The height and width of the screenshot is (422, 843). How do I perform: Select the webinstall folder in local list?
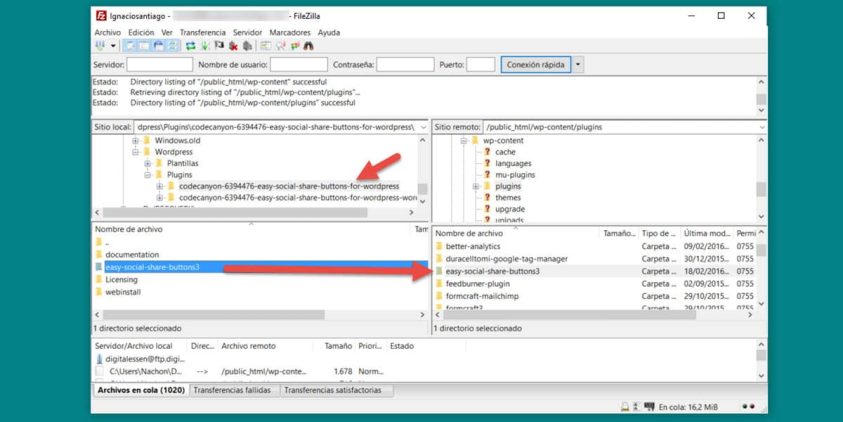tap(123, 292)
